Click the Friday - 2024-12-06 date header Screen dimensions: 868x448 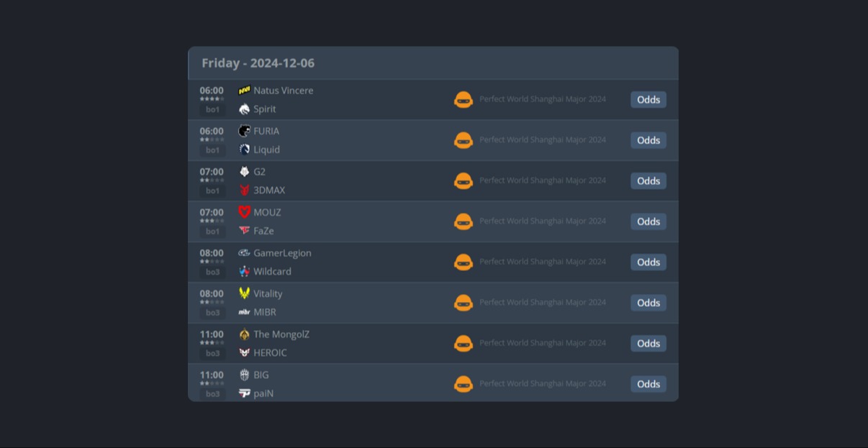(258, 63)
